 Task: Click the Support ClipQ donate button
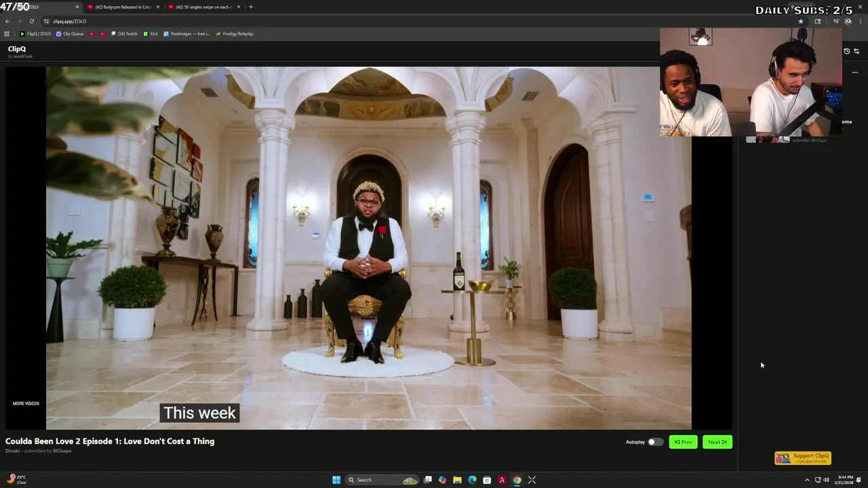[x=803, y=458]
